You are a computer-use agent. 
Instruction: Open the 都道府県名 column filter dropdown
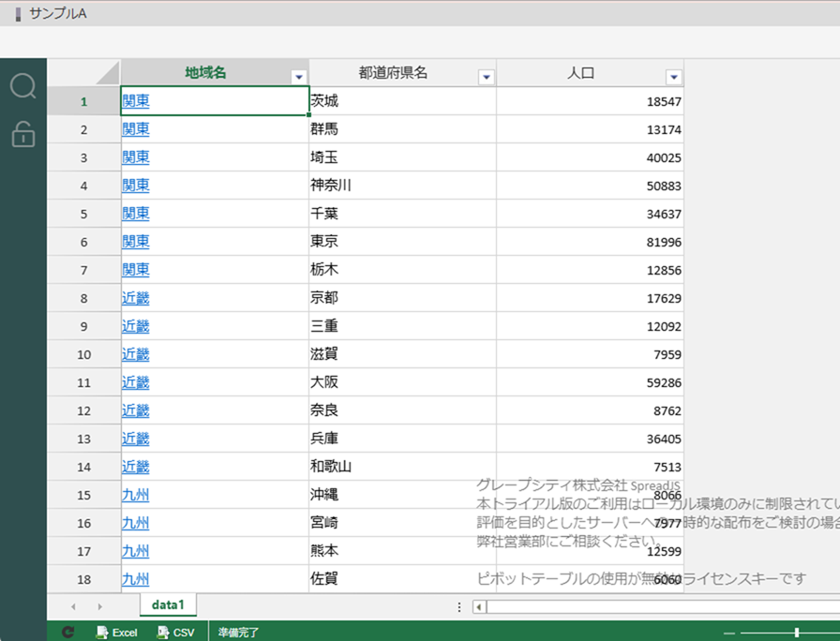[486, 78]
